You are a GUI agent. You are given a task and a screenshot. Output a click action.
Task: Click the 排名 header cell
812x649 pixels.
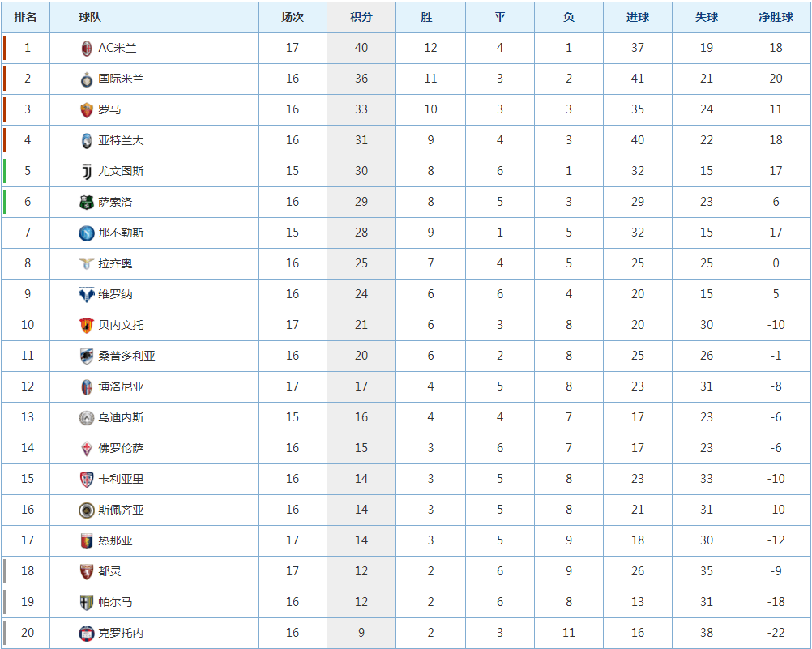26,17
